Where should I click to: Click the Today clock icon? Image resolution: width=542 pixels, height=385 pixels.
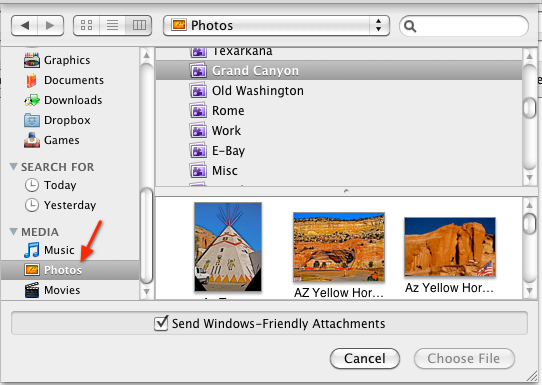(32, 185)
